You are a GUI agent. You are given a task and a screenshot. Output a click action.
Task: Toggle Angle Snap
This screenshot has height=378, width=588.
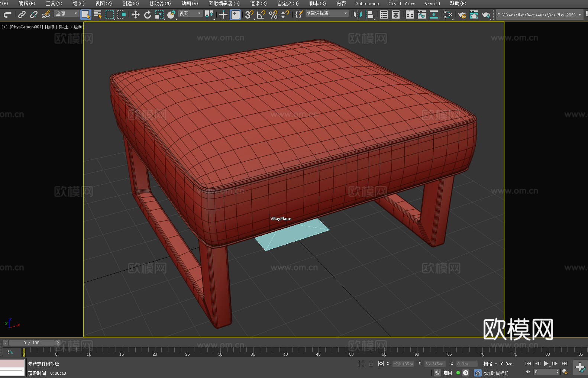coord(261,14)
